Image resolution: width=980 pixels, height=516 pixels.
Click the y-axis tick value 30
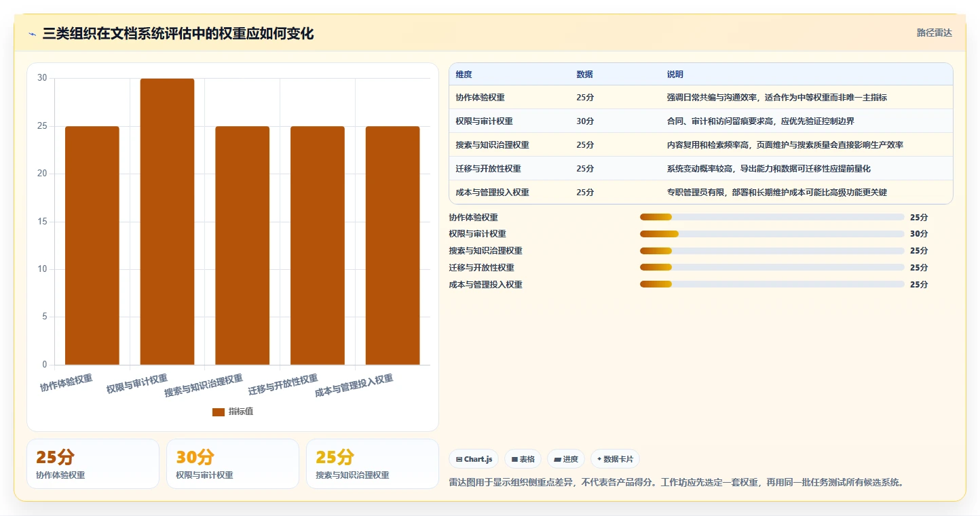pyautogui.click(x=42, y=78)
